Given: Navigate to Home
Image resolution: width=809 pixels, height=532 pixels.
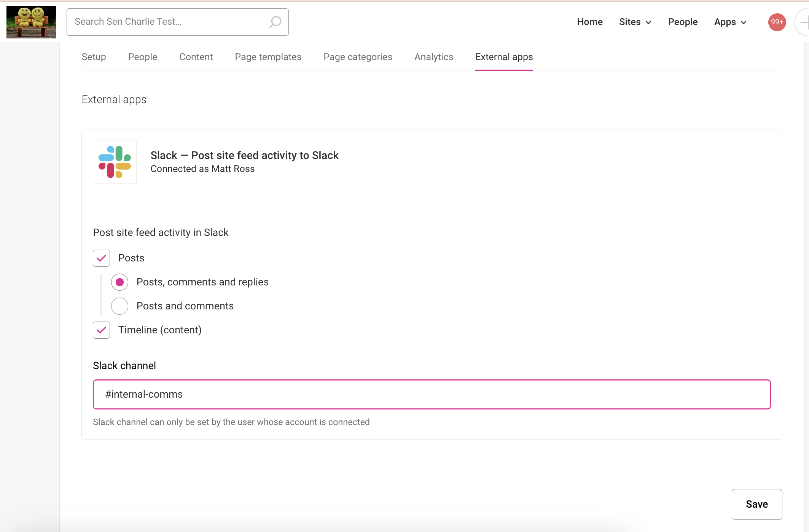Looking at the screenshot, I should click(589, 22).
